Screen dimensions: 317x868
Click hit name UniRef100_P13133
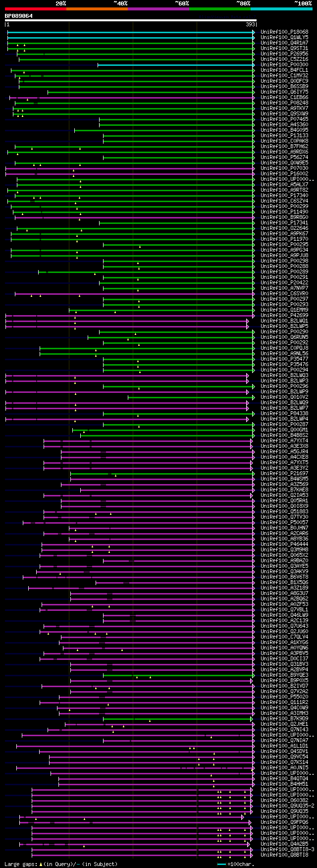point(284,135)
